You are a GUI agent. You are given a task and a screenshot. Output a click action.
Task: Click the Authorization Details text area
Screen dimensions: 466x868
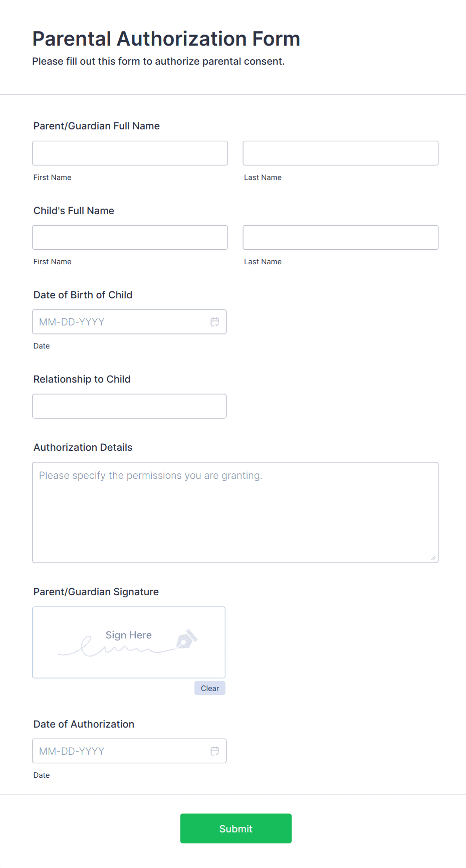pyautogui.click(x=235, y=512)
